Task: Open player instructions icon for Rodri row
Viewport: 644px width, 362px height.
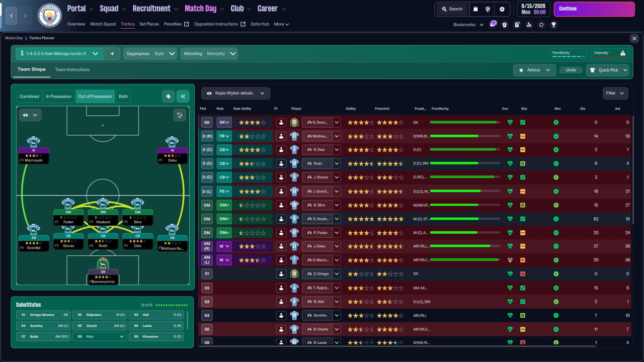Action: pos(281,163)
